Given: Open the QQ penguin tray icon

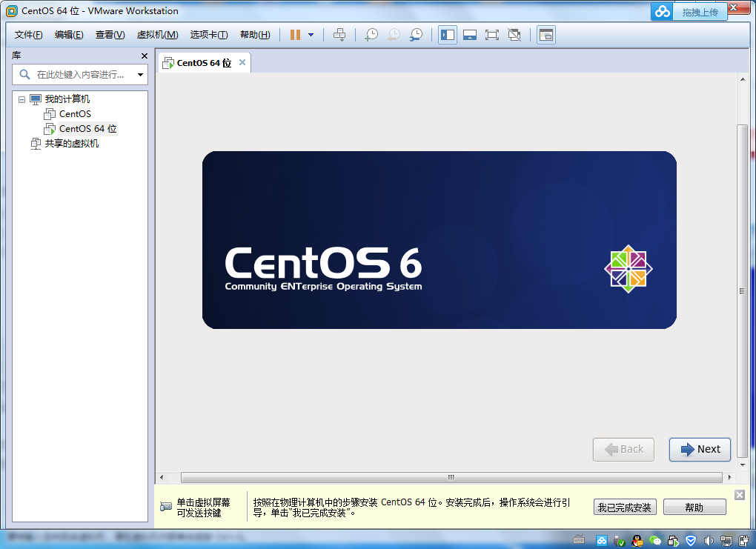Looking at the screenshot, I should coord(637,541).
